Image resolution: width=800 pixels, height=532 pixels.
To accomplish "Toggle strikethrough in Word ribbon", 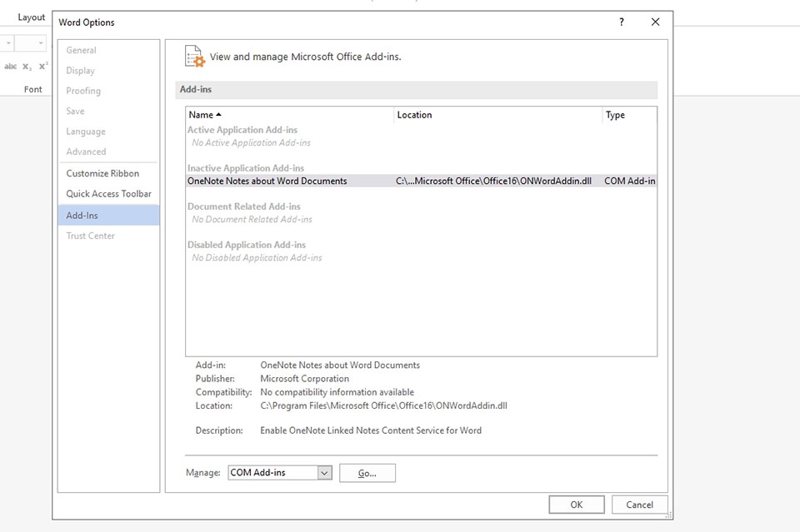I will pyautogui.click(x=10, y=67).
